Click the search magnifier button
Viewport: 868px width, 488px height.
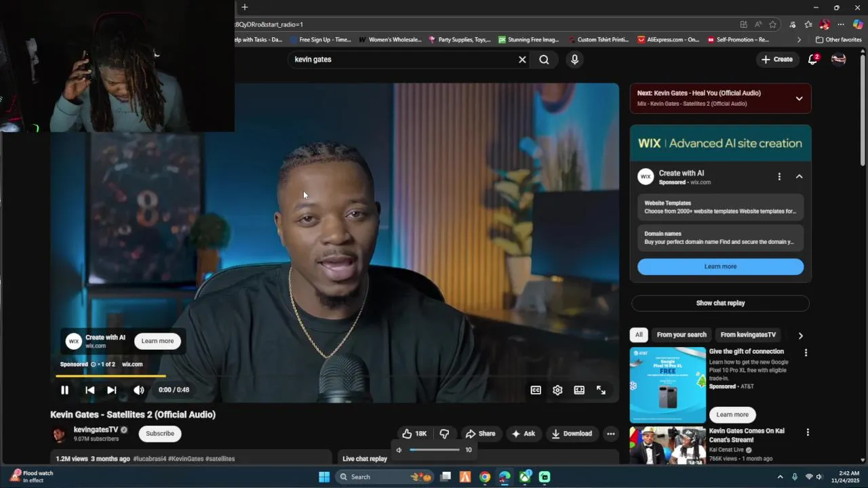click(x=544, y=60)
